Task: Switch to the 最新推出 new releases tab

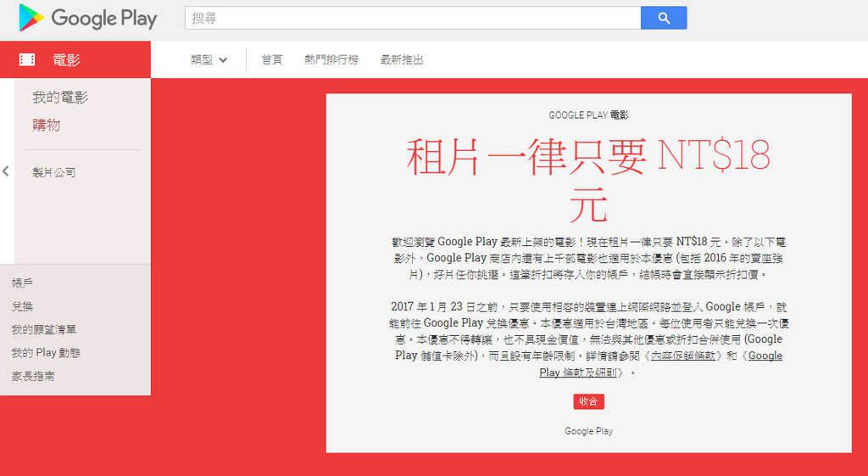Action: (402, 59)
